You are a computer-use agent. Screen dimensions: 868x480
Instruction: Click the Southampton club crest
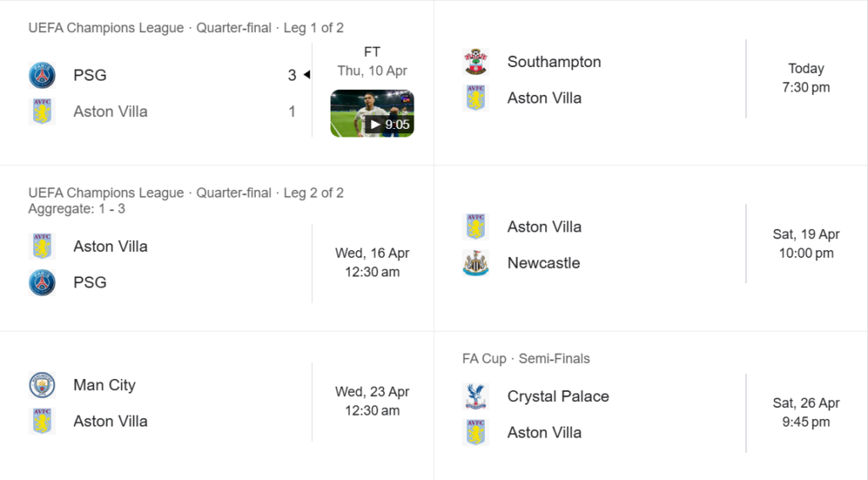[x=476, y=62]
